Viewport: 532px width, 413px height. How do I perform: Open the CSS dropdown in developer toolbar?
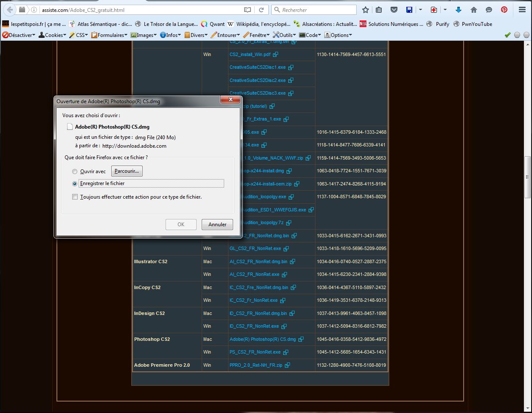tap(79, 35)
